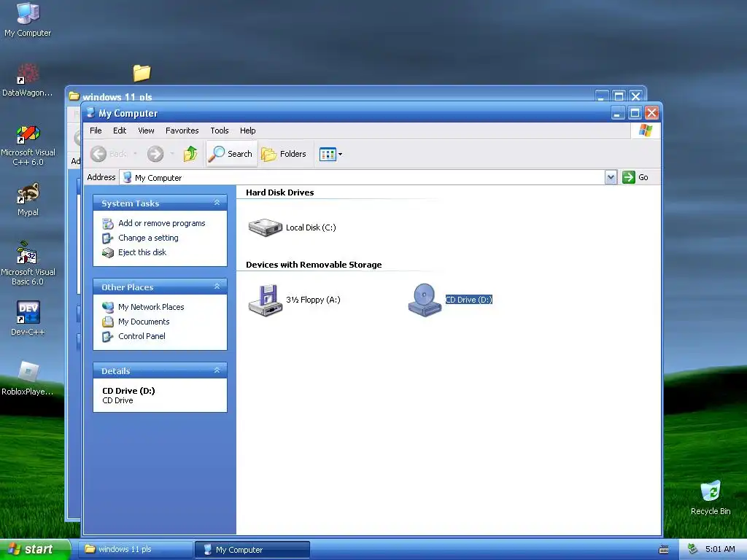747x560 pixels.
Task: Click the 3½ Floppy (A:) label
Action: click(313, 300)
